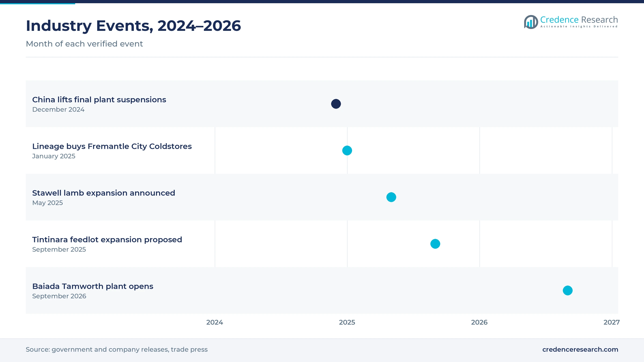Click the 'September 2025' date text
The height and width of the screenshot is (362, 644).
[59, 249]
